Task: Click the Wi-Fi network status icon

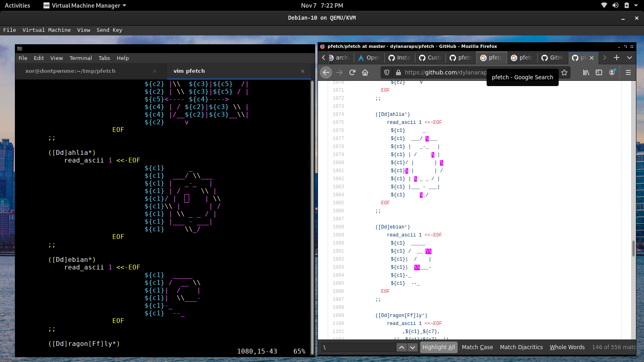Action: pyautogui.click(x=604, y=5)
